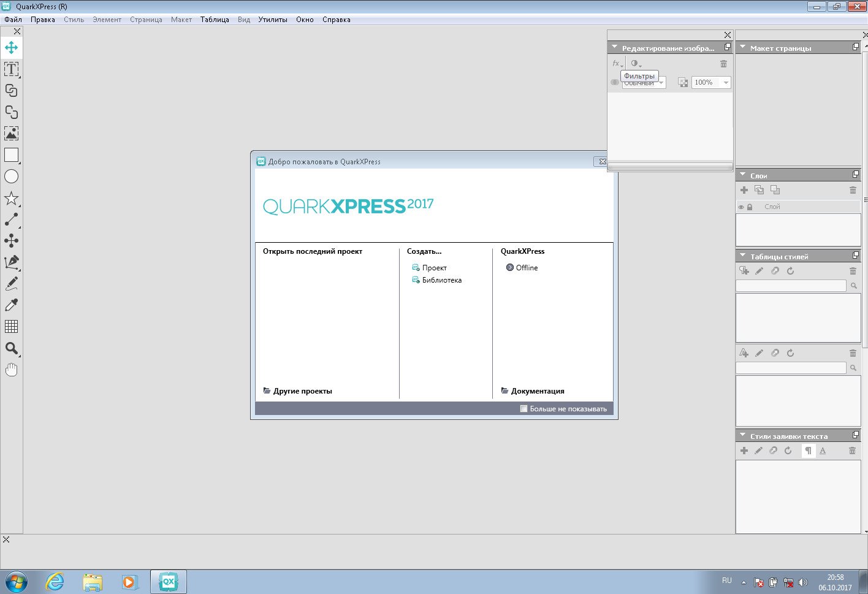
Task: Select the Table tool
Action: click(11, 327)
